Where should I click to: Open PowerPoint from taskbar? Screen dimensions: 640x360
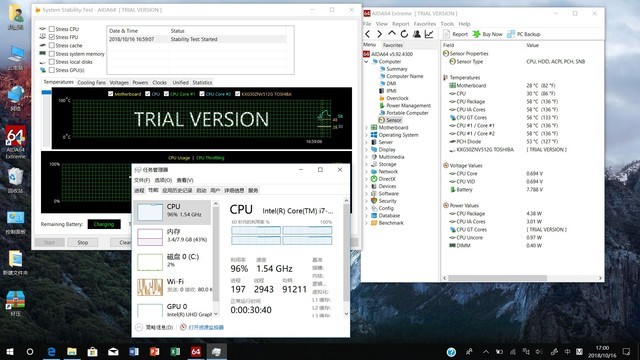tap(154, 351)
